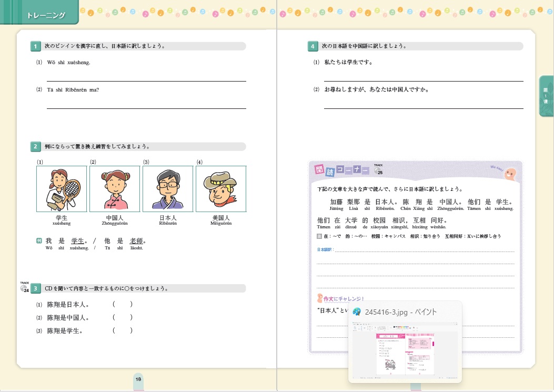Image resolution: width=554 pixels, height=392 pixels.
Task: Click the トレーニング header tab
Action: 46,15
